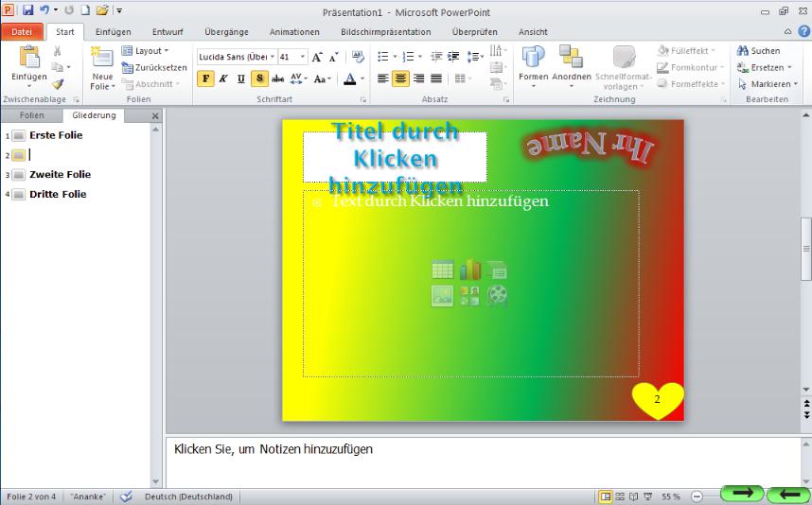Click the cut scissors icon
This screenshot has width=812, height=505.
[x=58, y=51]
